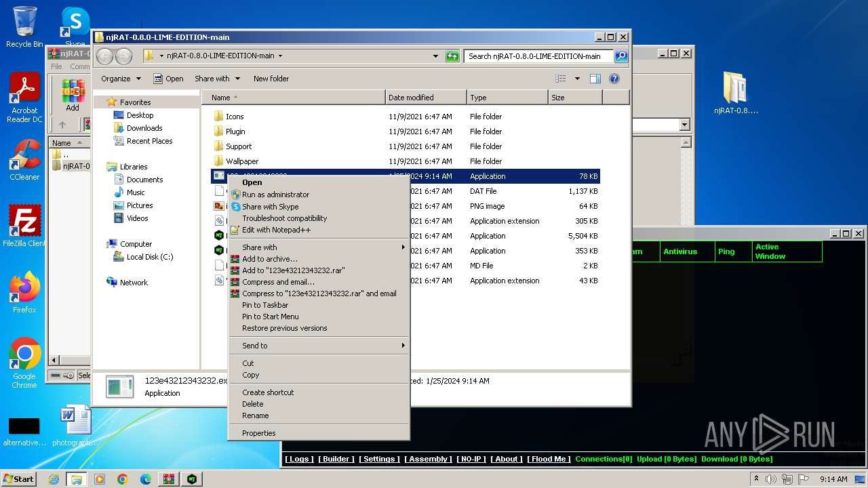Viewport: 868px width, 488px height.
Task: Select Edit with Notepad++
Action: [x=319, y=230]
